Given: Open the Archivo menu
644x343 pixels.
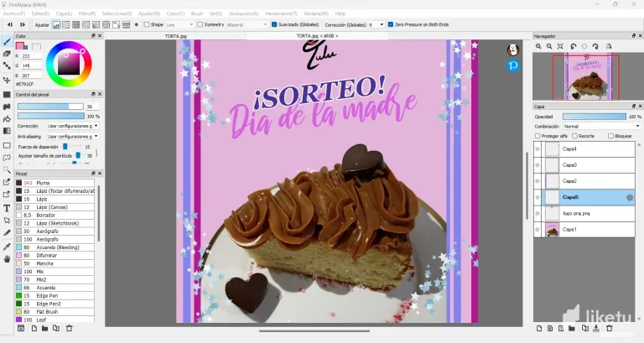Looking at the screenshot, I should [14, 13].
